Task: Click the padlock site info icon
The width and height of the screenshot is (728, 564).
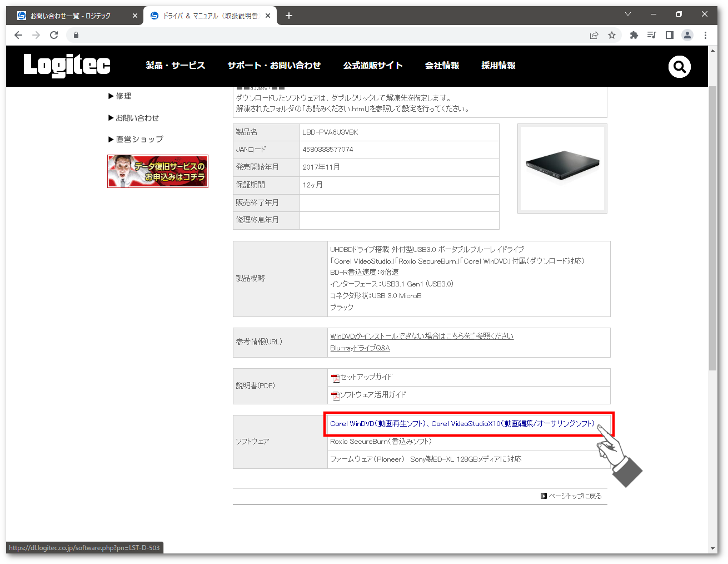Action: click(76, 35)
